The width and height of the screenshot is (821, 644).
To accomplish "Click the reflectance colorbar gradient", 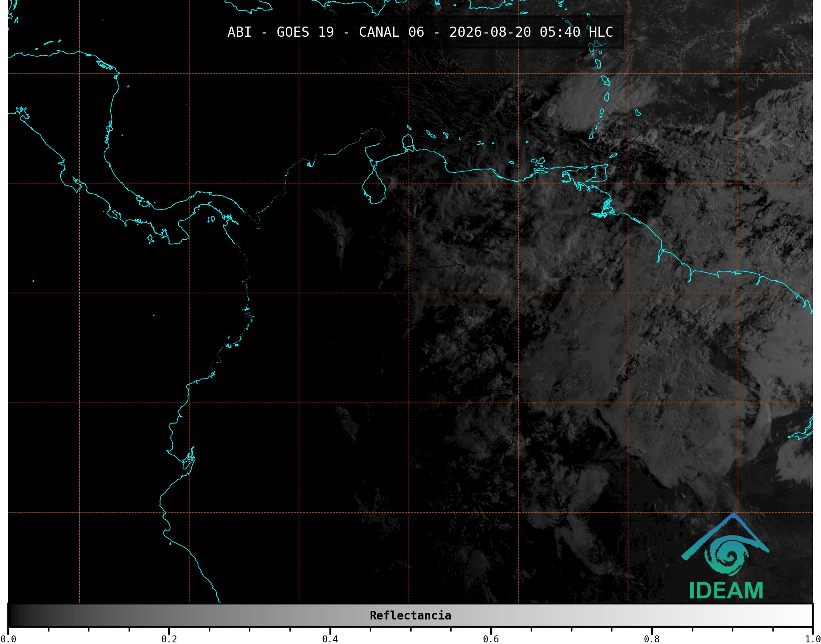I will [410, 615].
